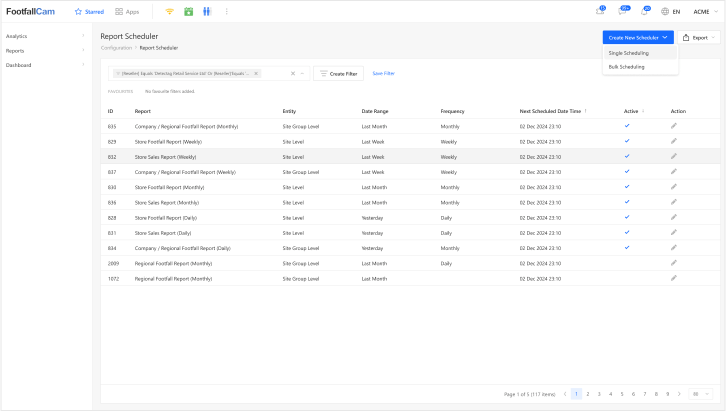Toggle Active checkmark for row 828
This screenshot has height=411, width=726.
pos(627,218)
